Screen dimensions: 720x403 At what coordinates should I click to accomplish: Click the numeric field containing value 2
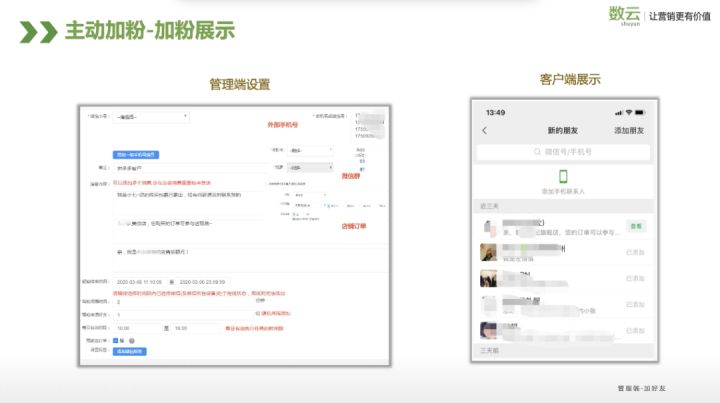pos(183,302)
